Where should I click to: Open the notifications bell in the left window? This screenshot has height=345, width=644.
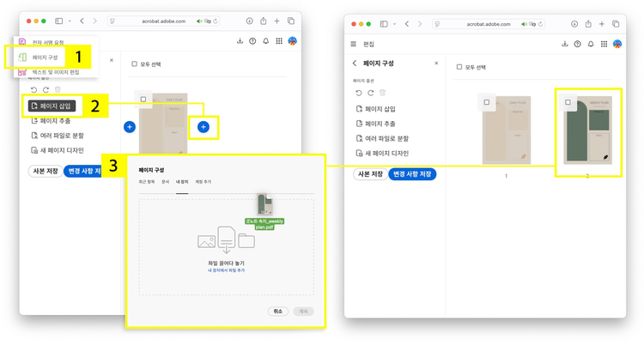click(x=265, y=41)
